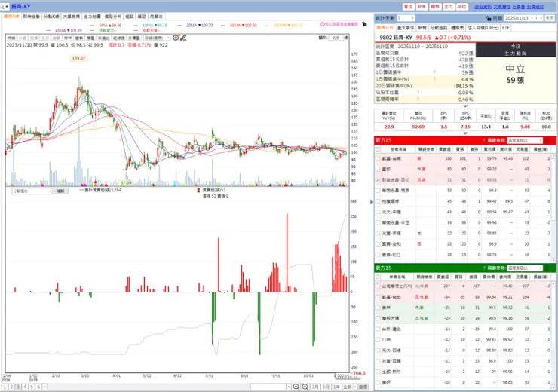
Task: Tick the select-all checkbox in 賣方15 table header
Action: point(378,277)
